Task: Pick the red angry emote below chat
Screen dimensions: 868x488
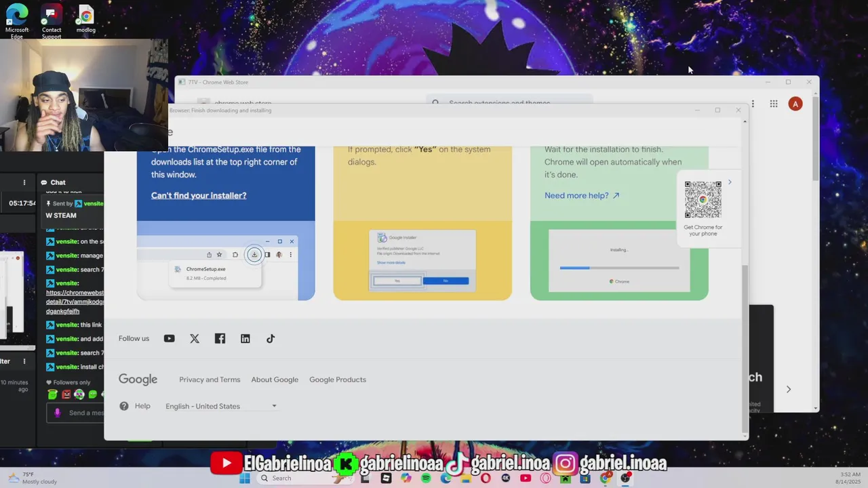Action: point(66,394)
